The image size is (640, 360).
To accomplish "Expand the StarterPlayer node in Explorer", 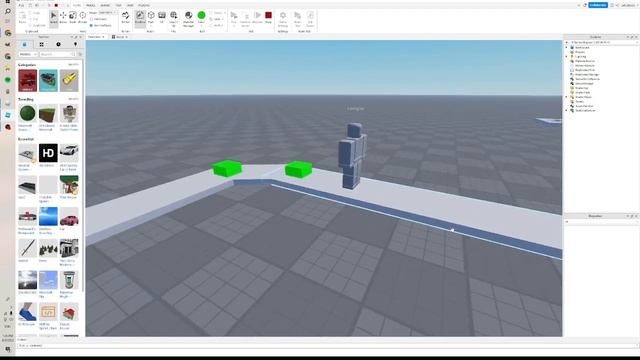I will [x=567, y=97].
